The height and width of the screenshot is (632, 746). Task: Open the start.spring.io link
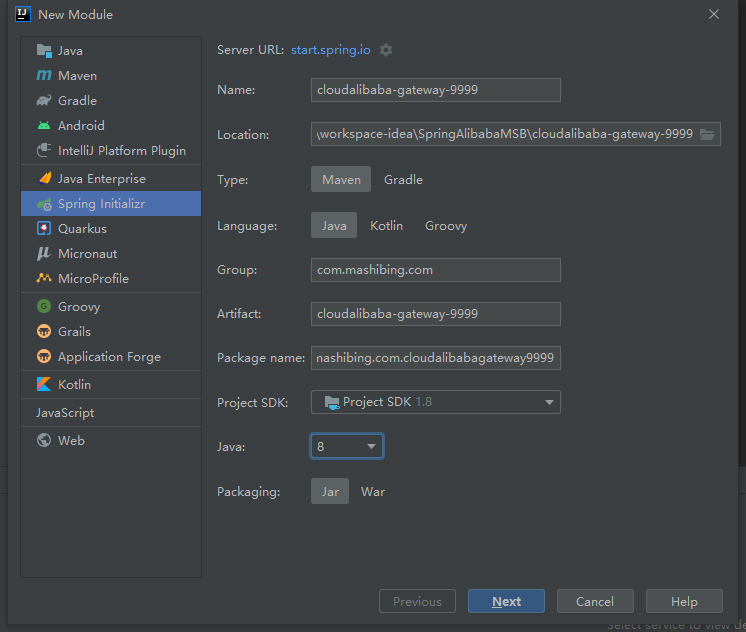331,50
